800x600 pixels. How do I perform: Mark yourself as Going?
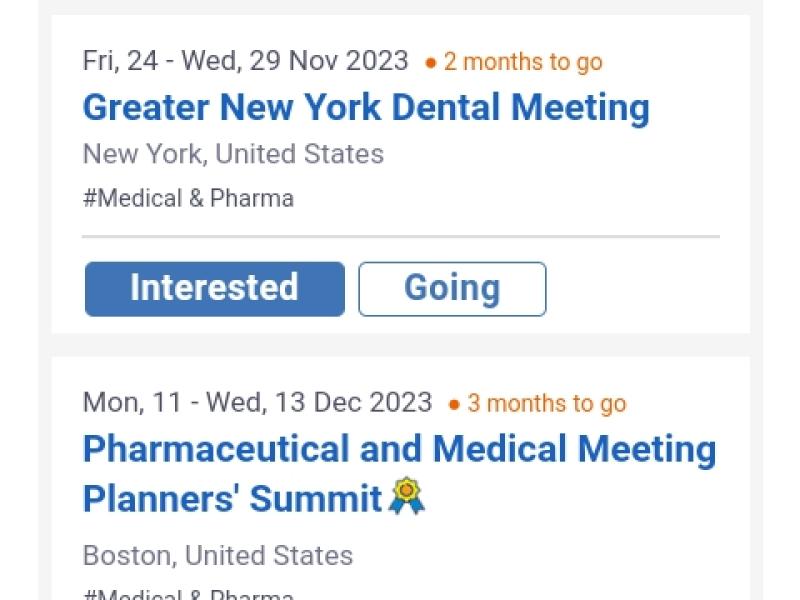click(452, 289)
